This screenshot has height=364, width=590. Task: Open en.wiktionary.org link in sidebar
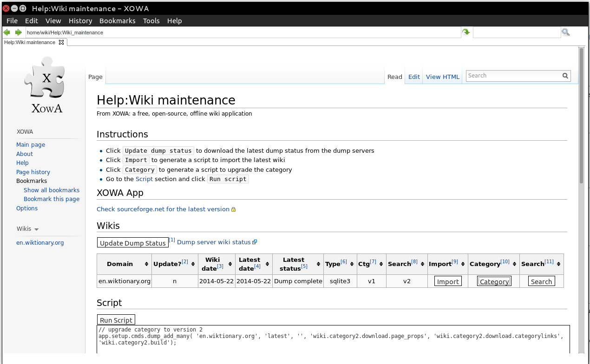[40, 242]
